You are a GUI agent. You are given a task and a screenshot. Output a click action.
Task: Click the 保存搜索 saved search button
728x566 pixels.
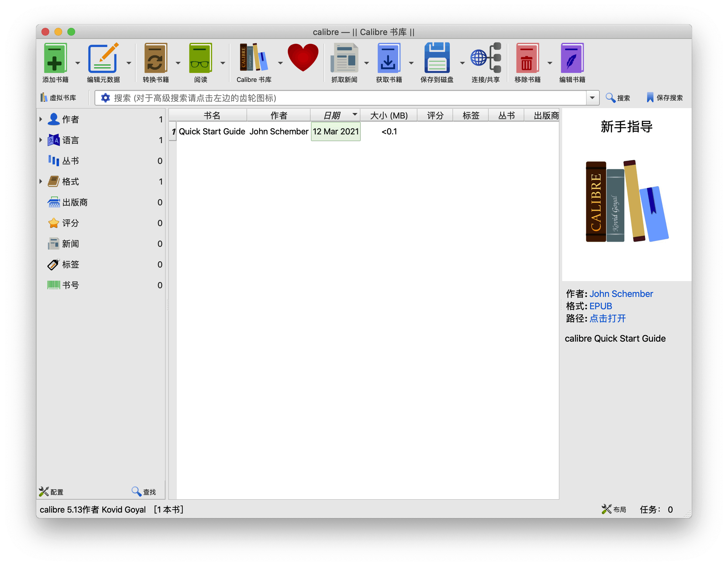(665, 98)
